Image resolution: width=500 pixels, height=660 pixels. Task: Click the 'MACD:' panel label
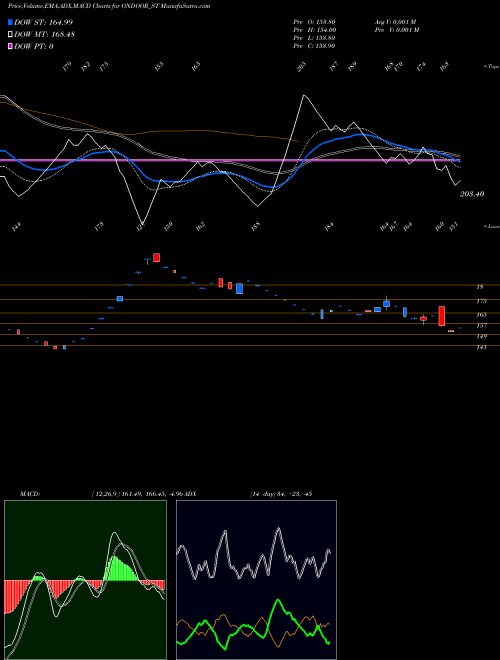coord(29,494)
